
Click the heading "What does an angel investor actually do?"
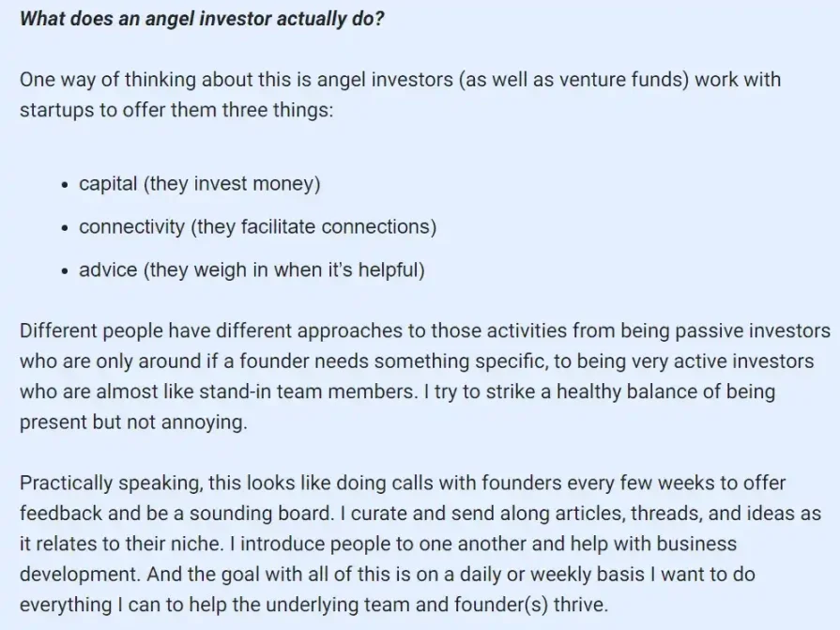pyautogui.click(x=202, y=20)
